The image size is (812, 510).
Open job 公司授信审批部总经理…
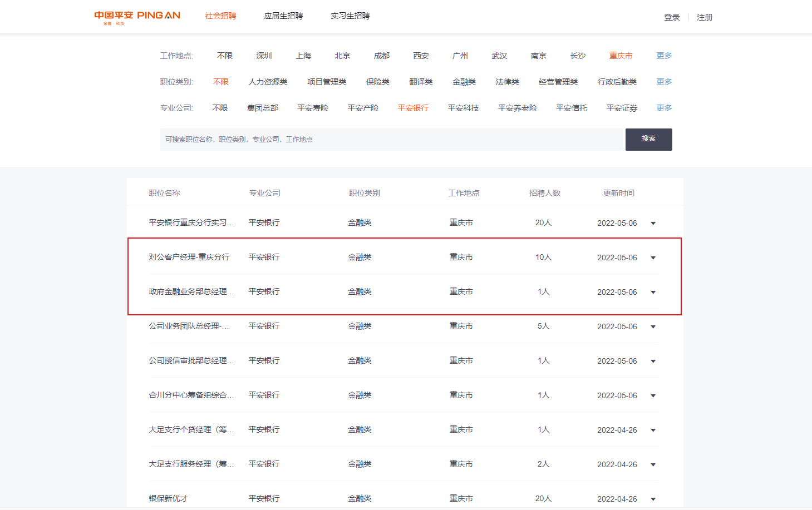[x=191, y=360]
